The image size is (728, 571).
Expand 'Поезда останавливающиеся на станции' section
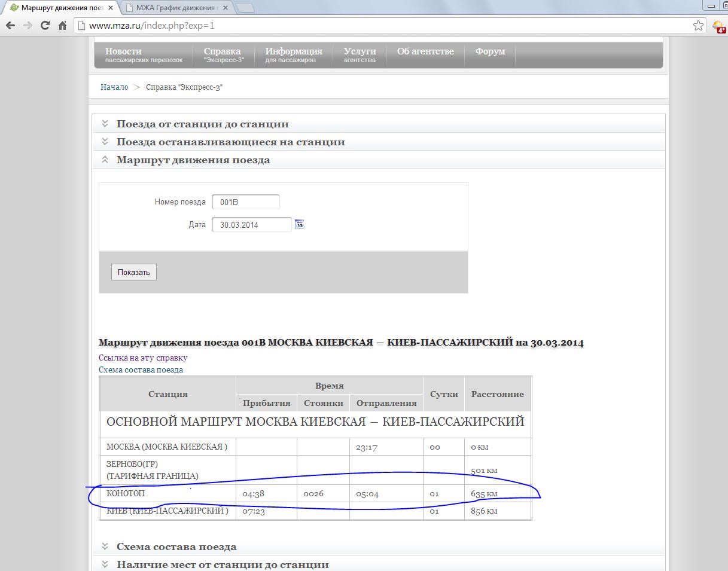230,142
